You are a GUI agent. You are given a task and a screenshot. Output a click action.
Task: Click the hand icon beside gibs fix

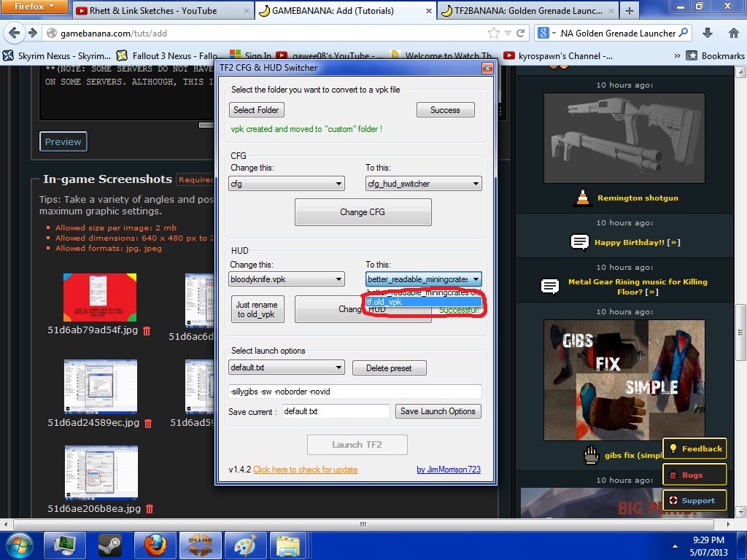591,455
